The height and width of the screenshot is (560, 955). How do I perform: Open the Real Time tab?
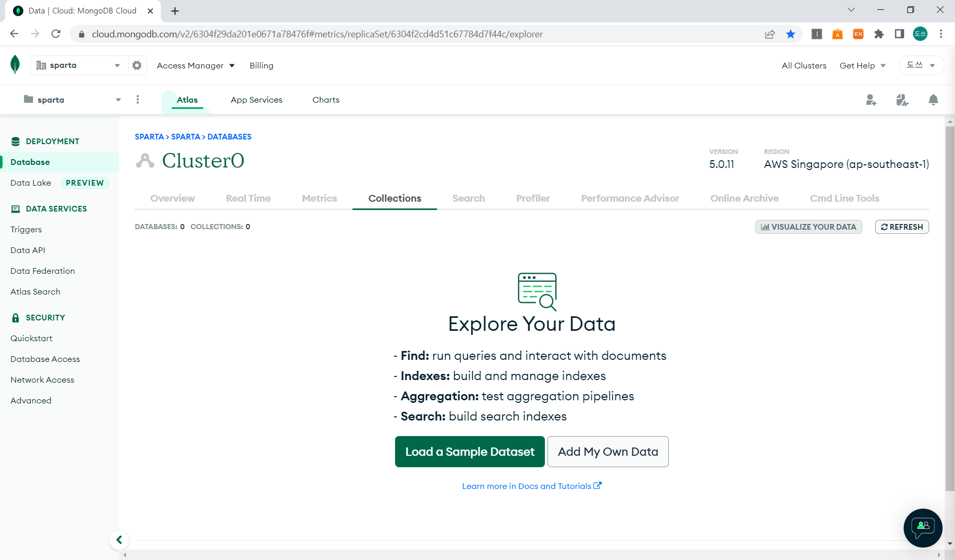point(248,198)
